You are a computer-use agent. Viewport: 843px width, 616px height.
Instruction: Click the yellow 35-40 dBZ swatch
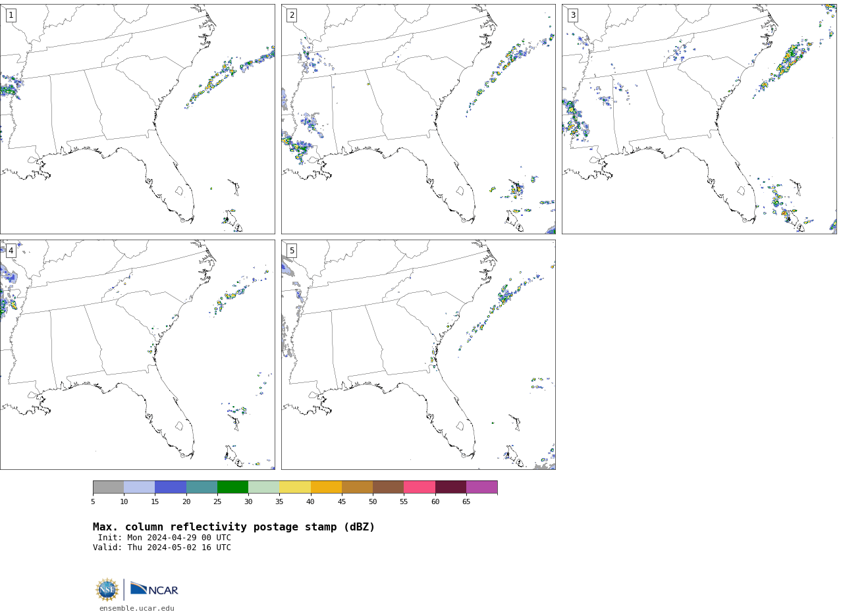(x=295, y=487)
